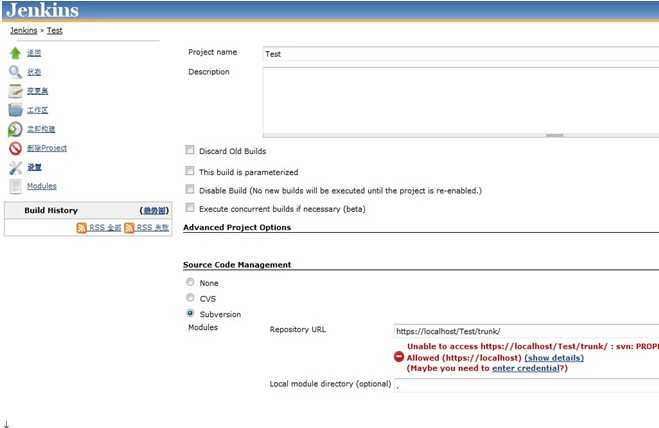The image size is (659, 428).
Task: Click the Repository URL input field
Action: click(526, 331)
